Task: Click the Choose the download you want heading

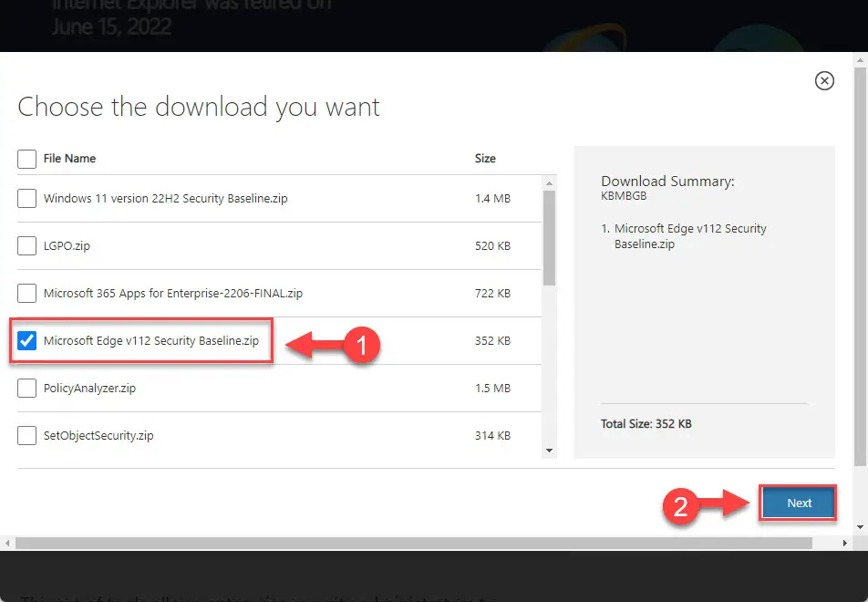Action: coord(199,107)
